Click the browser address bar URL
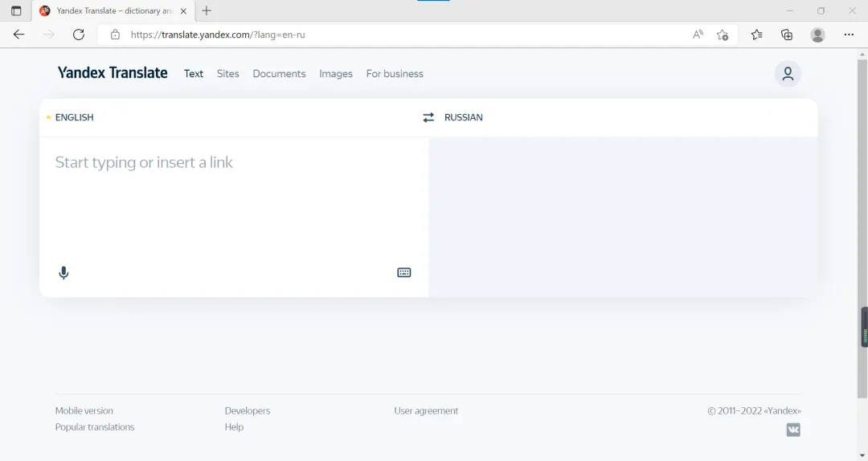868x461 pixels. pos(218,35)
